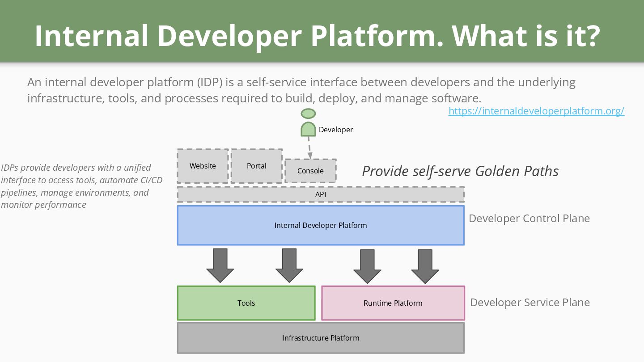Click the rightmost down arrow icon
The width and height of the screenshot is (644, 362).
click(425, 266)
